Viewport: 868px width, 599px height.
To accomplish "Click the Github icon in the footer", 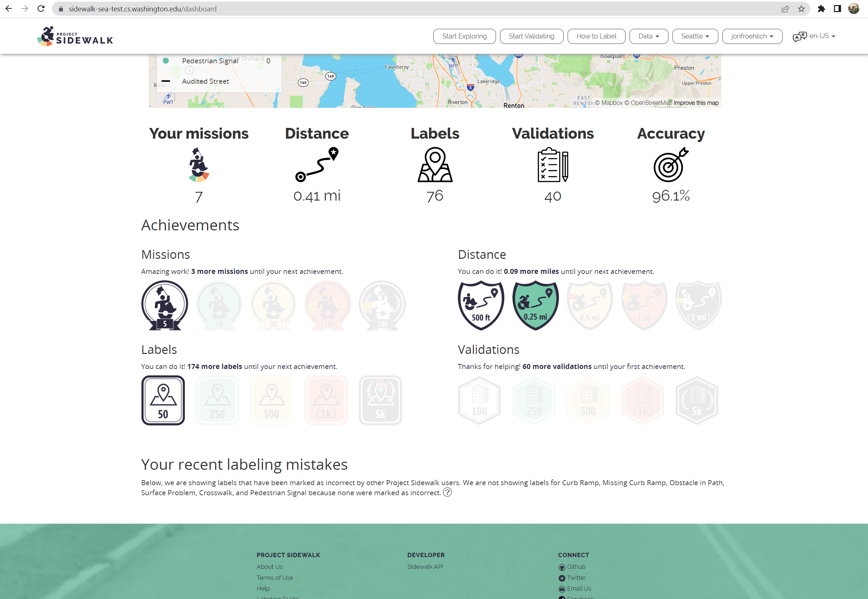I will pos(562,567).
